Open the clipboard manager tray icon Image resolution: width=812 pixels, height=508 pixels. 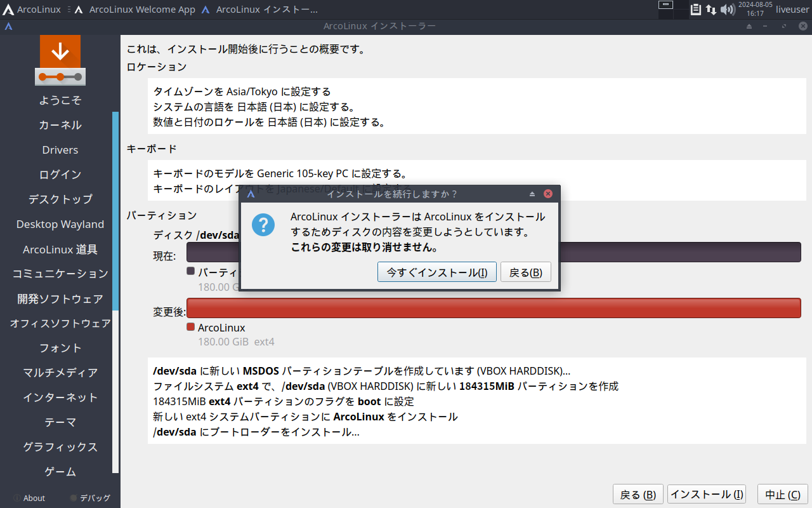point(695,10)
